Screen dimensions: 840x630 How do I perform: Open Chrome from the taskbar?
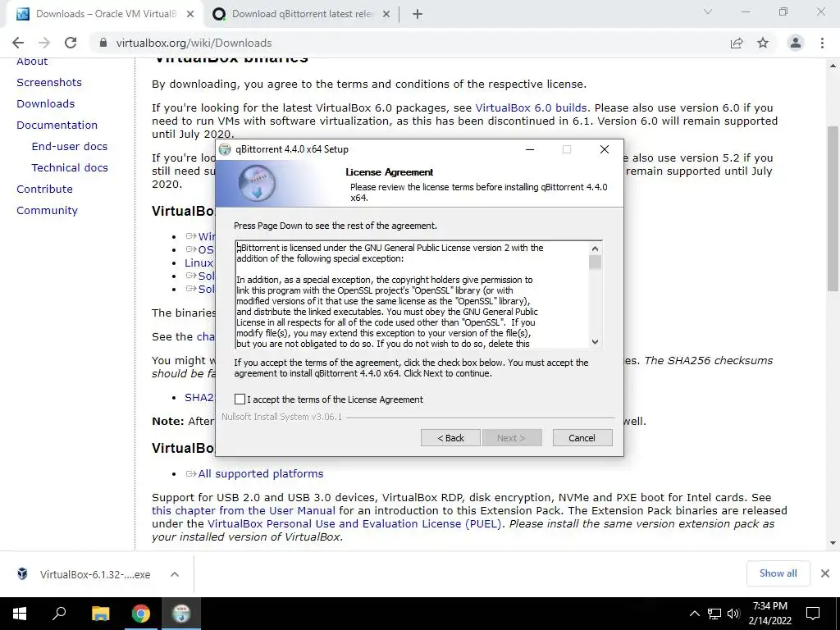[141, 614]
